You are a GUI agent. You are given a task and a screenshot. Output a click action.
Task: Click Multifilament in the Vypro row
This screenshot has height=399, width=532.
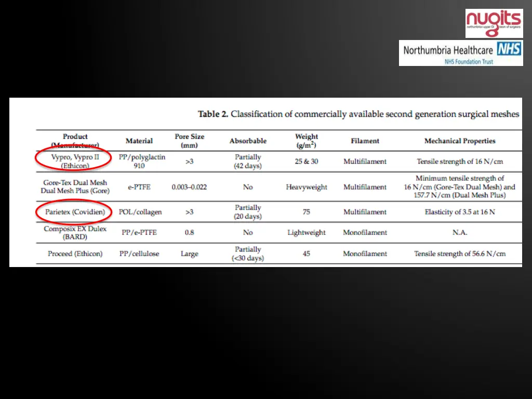365,162
